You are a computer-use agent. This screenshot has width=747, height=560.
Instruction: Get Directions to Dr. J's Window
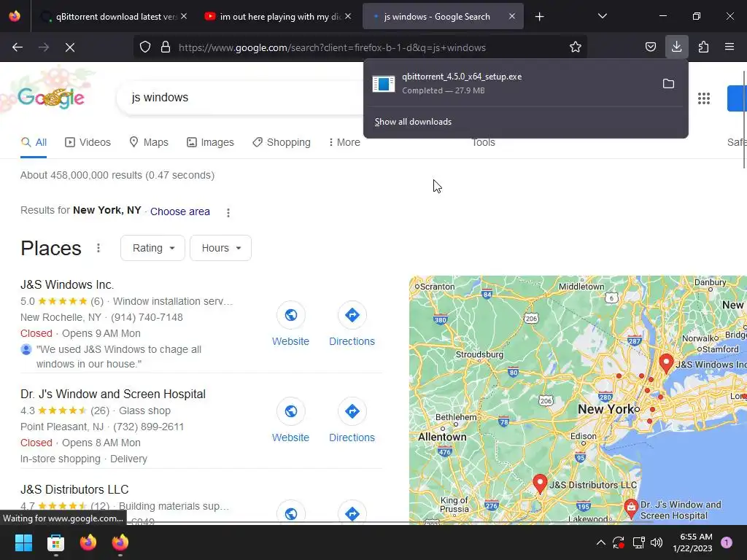pos(352,411)
